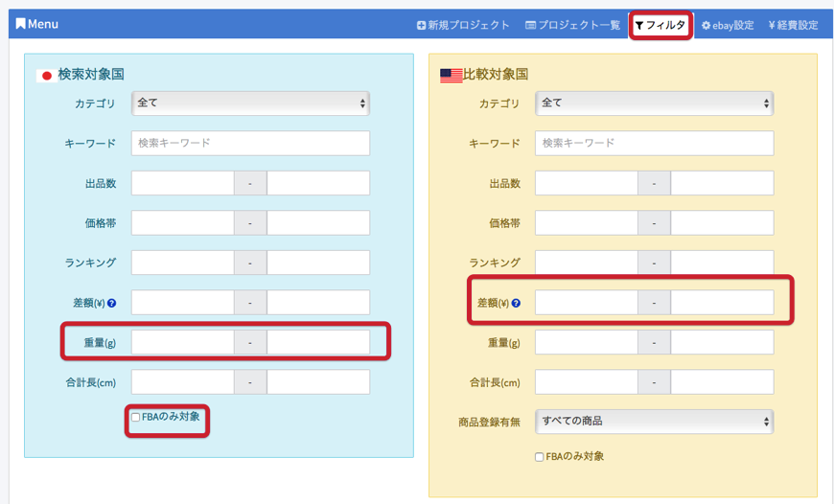Viewport: 834px width, 504px height.
Task: Focus the キーワード field in 比較対象国
Action: (x=654, y=144)
